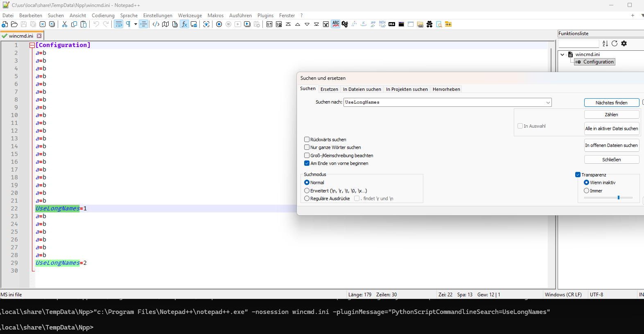The width and height of the screenshot is (644, 334).
Task: Click the ABC spell check icon
Action: 336,24
